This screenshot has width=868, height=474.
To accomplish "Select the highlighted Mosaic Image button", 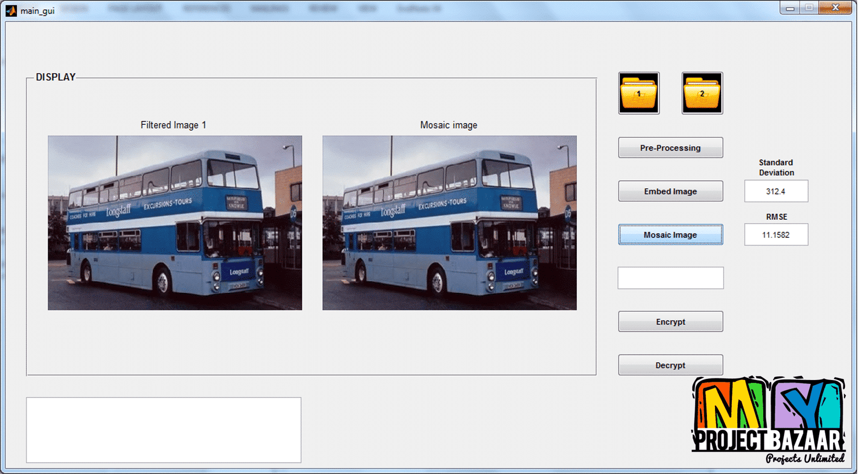I will click(670, 235).
